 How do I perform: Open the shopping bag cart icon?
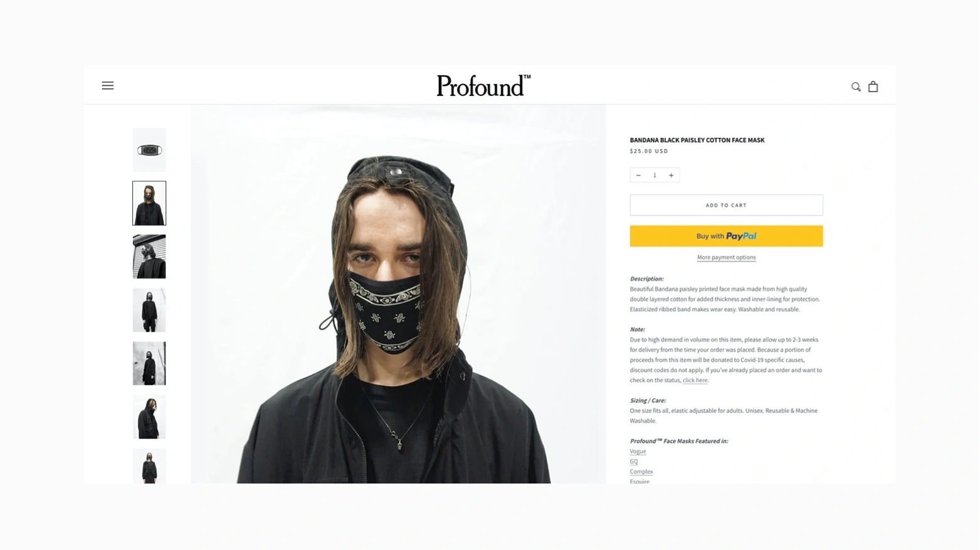click(x=873, y=87)
